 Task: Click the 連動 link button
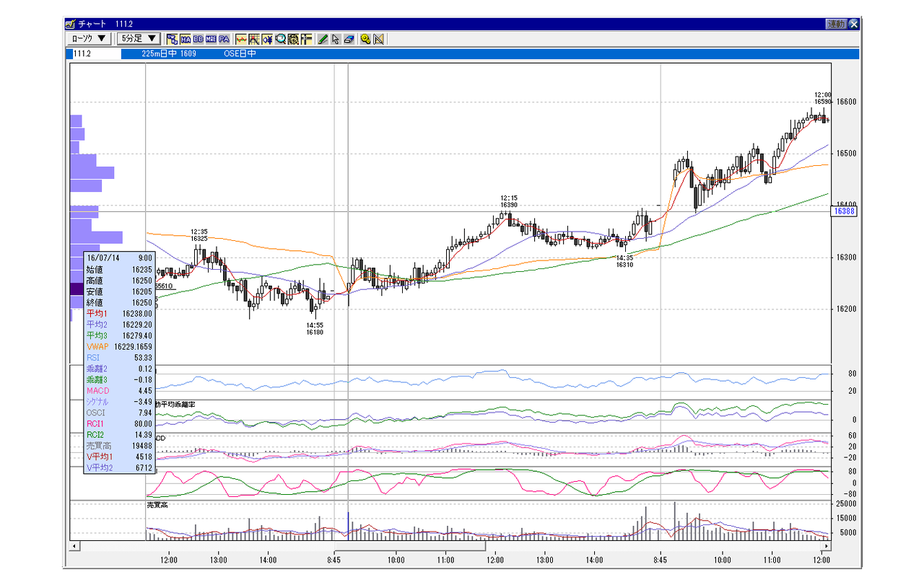pyautogui.click(x=836, y=24)
